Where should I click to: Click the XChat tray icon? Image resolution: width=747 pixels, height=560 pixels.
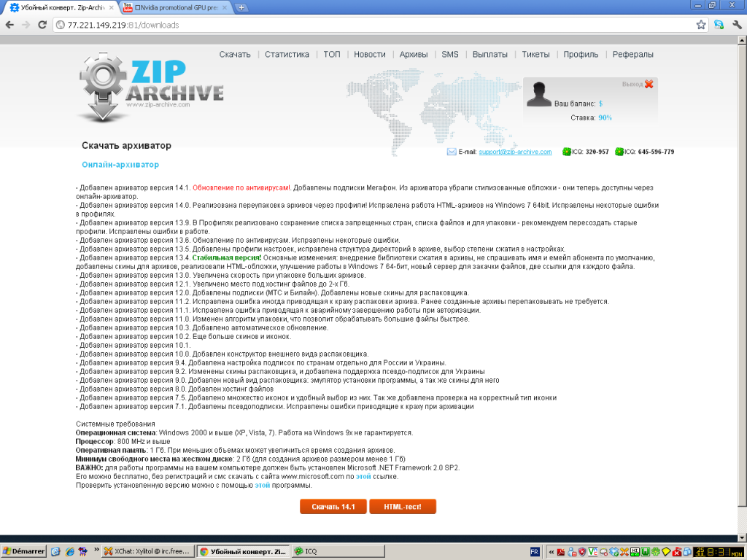point(624,552)
